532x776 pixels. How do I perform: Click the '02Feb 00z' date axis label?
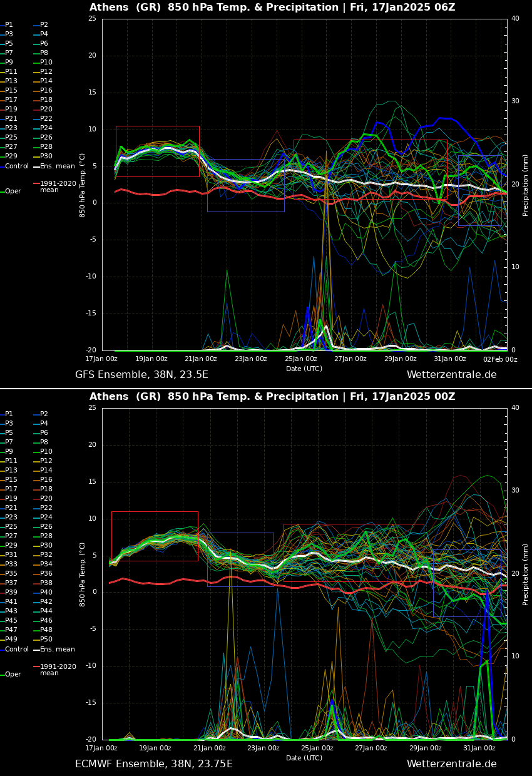click(x=500, y=359)
